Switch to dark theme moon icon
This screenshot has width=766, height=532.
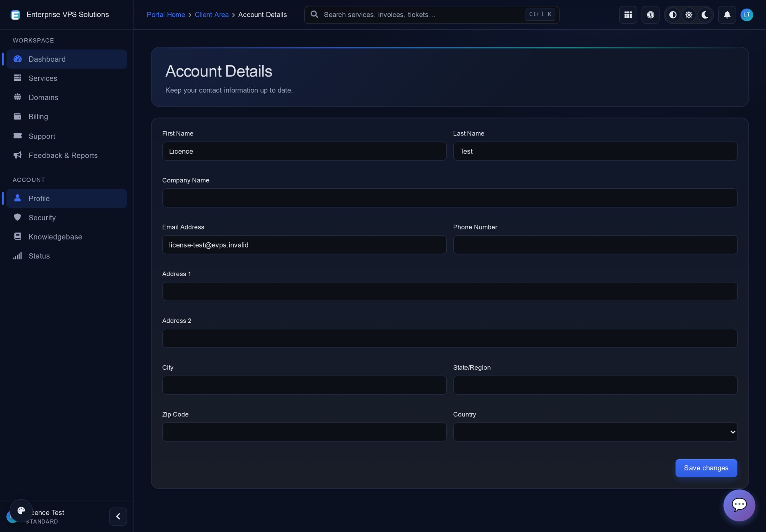pyautogui.click(x=705, y=15)
